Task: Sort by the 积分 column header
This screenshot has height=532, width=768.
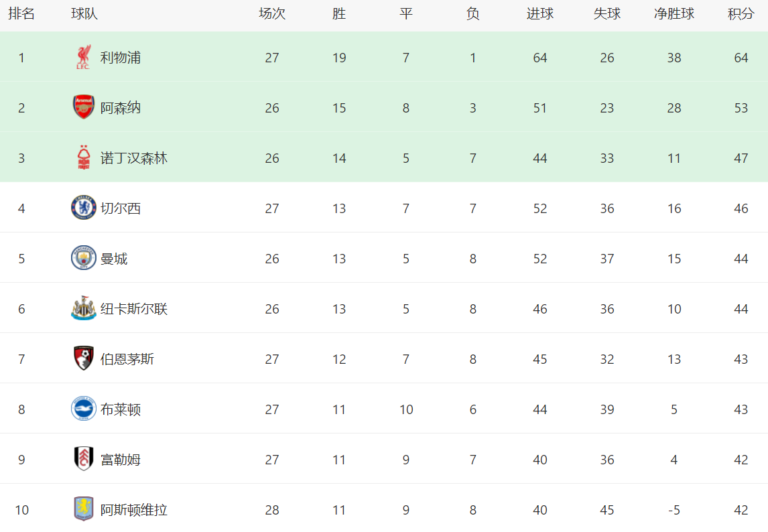Action: (x=741, y=13)
